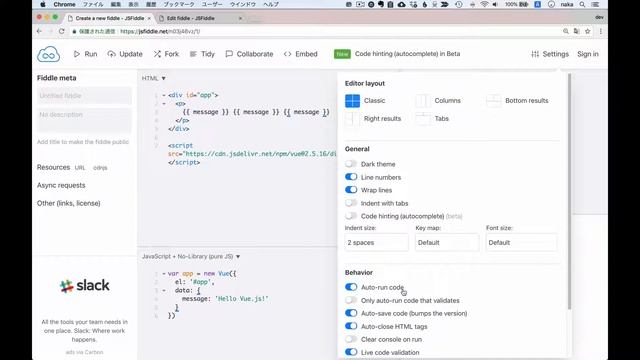Open the Chrome application menu

coord(64,4)
